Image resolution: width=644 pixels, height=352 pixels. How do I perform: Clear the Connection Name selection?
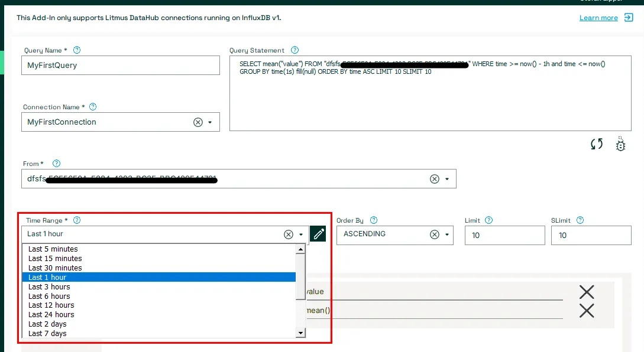click(198, 122)
